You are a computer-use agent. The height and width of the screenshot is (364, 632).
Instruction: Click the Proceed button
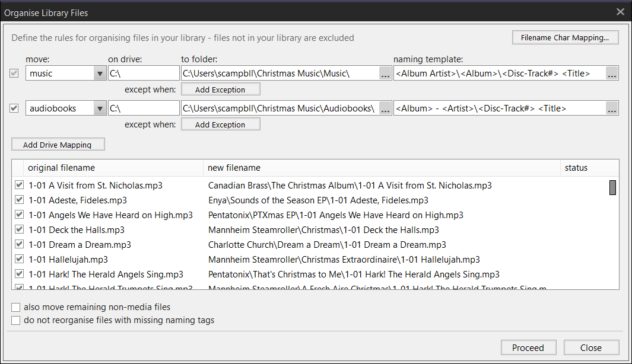point(528,348)
